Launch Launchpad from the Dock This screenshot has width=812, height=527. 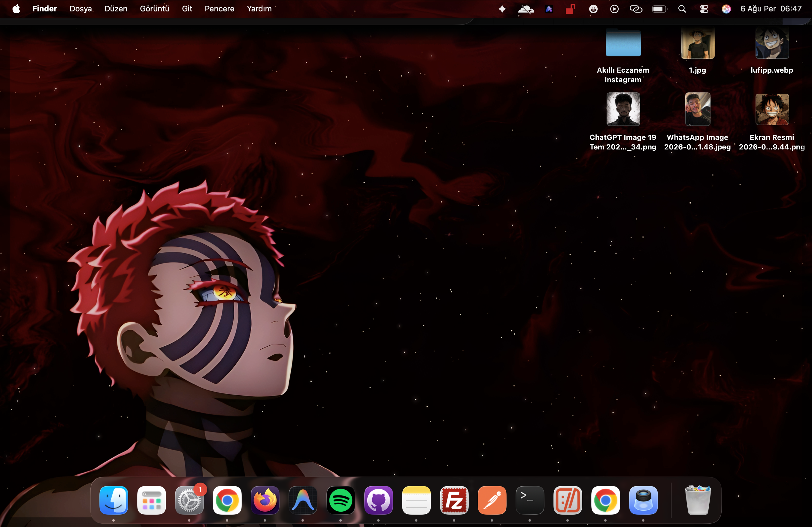click(x=151, y=500)
